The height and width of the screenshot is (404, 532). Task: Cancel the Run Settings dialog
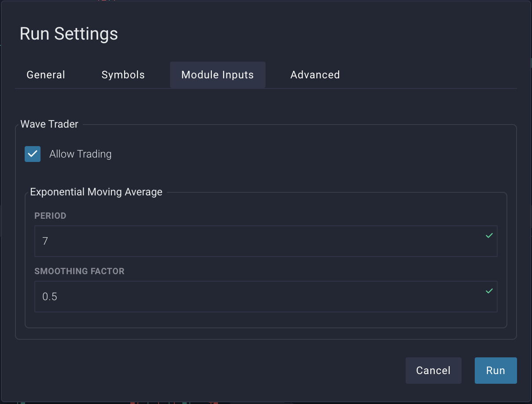(x=433, y=371)
